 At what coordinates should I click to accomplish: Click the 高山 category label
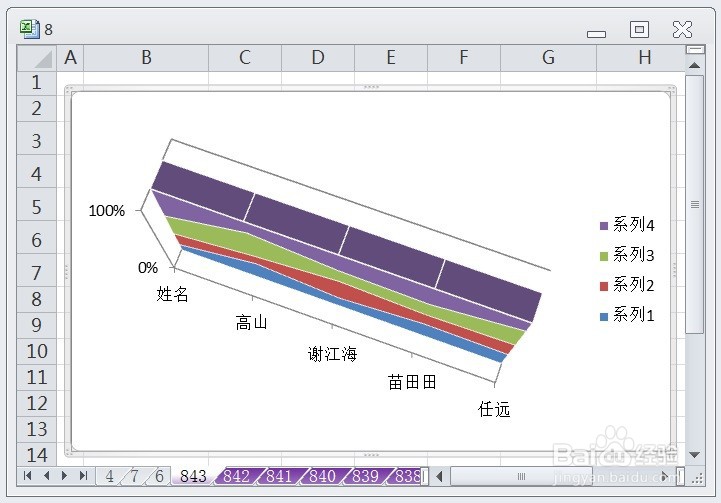(251, 322)
